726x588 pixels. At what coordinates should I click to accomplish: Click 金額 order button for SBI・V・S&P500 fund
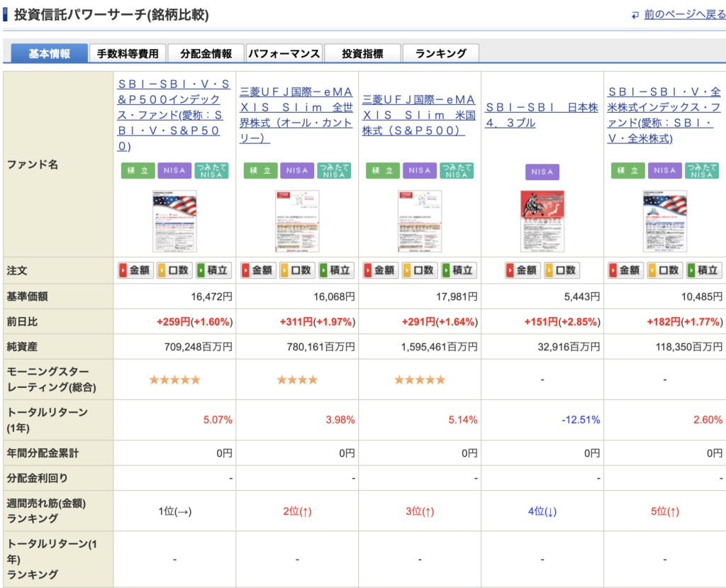135,270
